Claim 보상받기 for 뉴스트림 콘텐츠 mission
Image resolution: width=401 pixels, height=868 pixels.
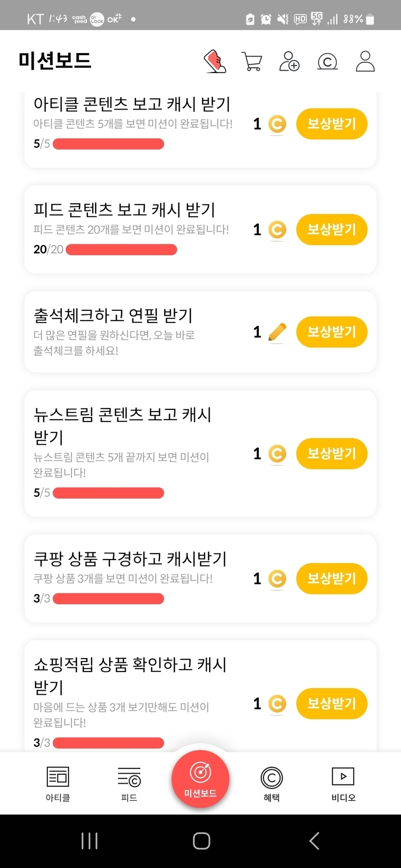point(331,453)
